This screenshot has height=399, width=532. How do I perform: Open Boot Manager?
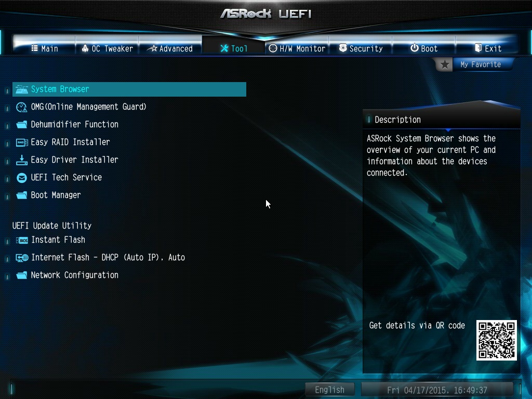click(56, 195)
